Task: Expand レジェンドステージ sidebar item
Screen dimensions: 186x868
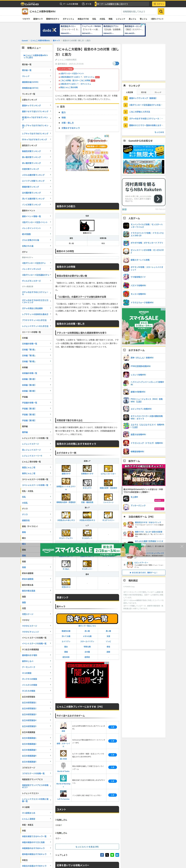Action: 37,444
